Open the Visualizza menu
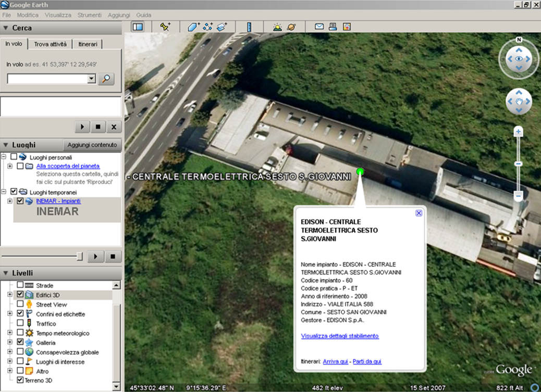This screenshot has height=392, width=541. 58,15
